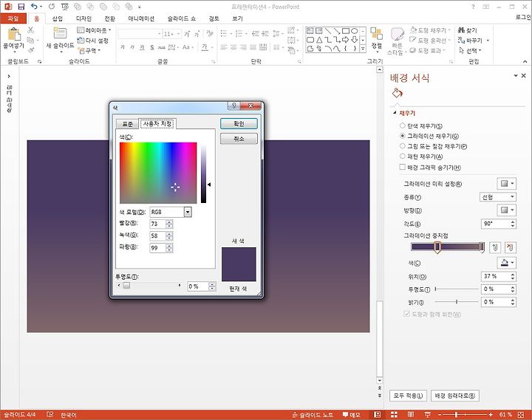Open the gradient stop color dropdown
The height and width of the screenshot is (420, 532).
pyautogui.click(x=507, y=263)
